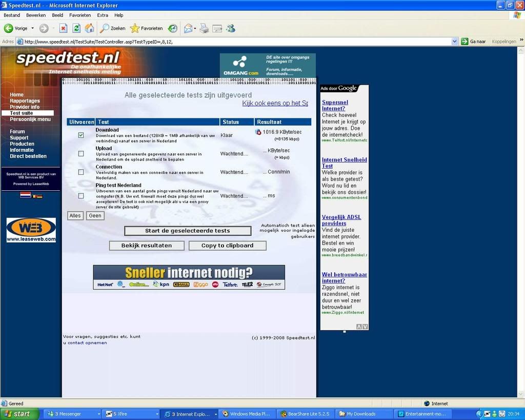Uncheck the Download test checkbox

click(81, 135)
